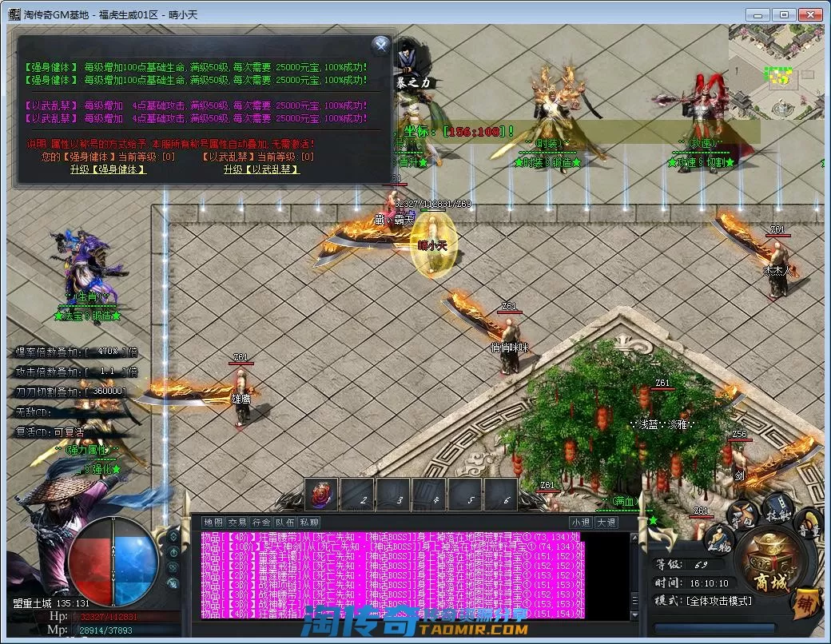Open the minimap in the top-right corner
Image resolution: width=831 pixels, height=644 pixels.
[777, 72]
